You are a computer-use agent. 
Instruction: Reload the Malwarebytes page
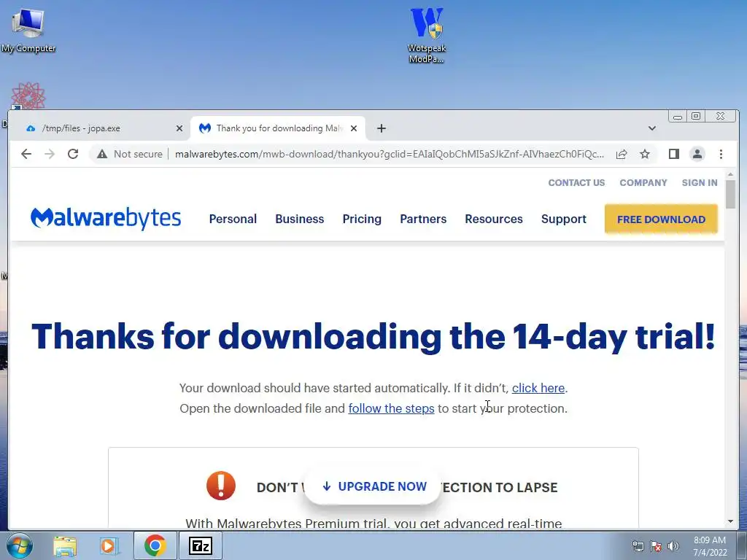click(73, 154)
